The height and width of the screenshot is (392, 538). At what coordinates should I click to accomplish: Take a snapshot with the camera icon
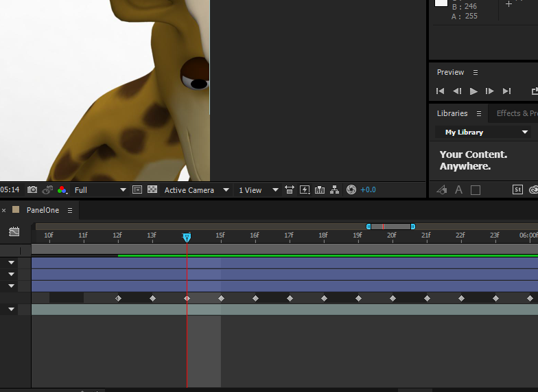(x=32, y=189)
